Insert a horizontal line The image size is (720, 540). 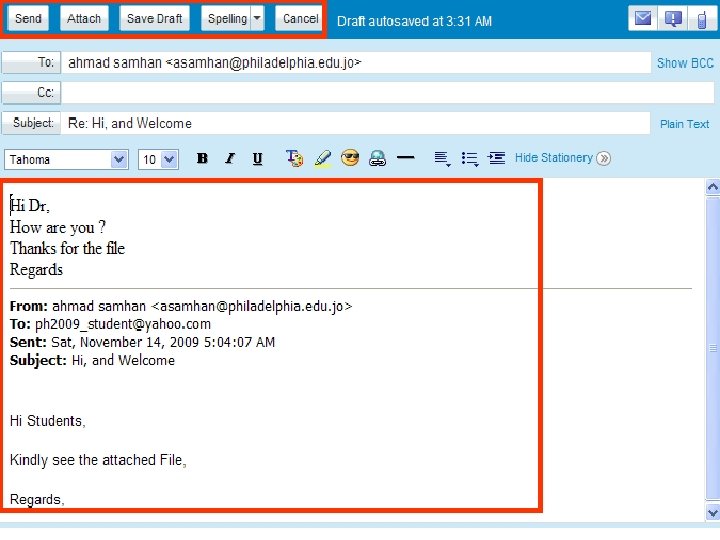(x=405, y=158)
